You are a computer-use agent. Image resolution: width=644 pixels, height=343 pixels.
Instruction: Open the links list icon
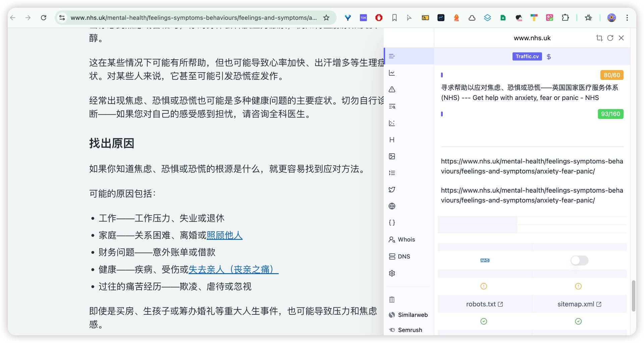tap(392, 173)
